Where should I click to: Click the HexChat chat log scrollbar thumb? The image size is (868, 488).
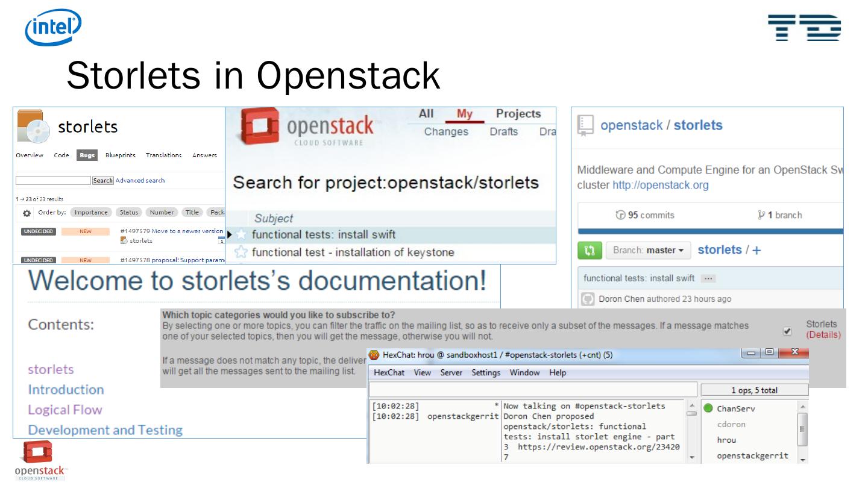(x=692, y=413)
